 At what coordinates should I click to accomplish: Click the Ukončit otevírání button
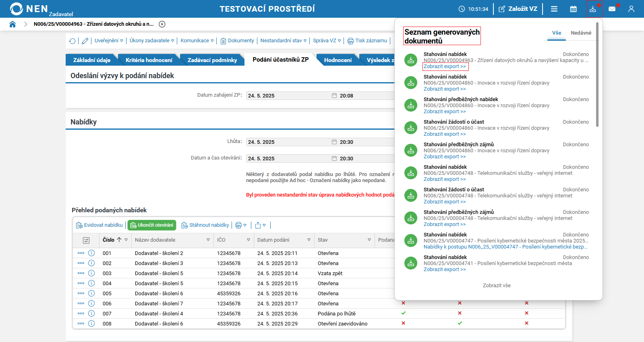pos(152,225)
